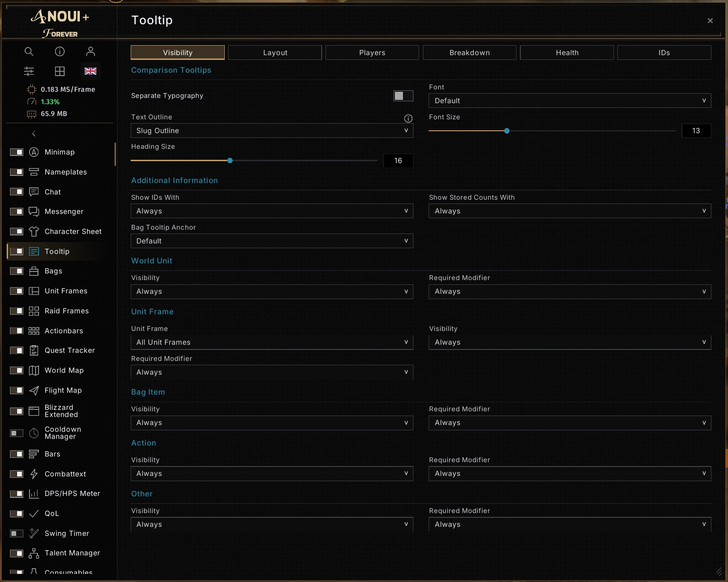Click the info circle icon in sidebar header

click(x=60, y=51)
